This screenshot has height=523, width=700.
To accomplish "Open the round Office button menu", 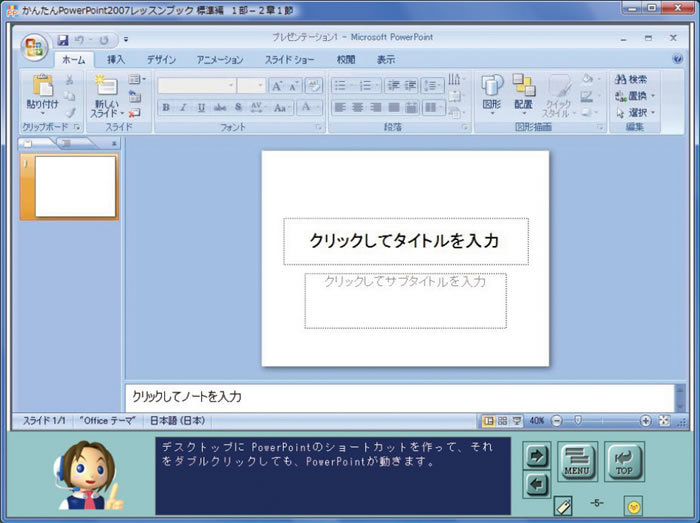I will [x=34, y=46].
